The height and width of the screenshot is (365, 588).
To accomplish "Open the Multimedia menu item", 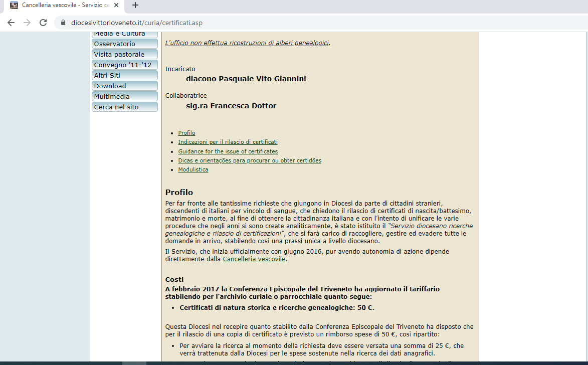I will pos(124,96).
